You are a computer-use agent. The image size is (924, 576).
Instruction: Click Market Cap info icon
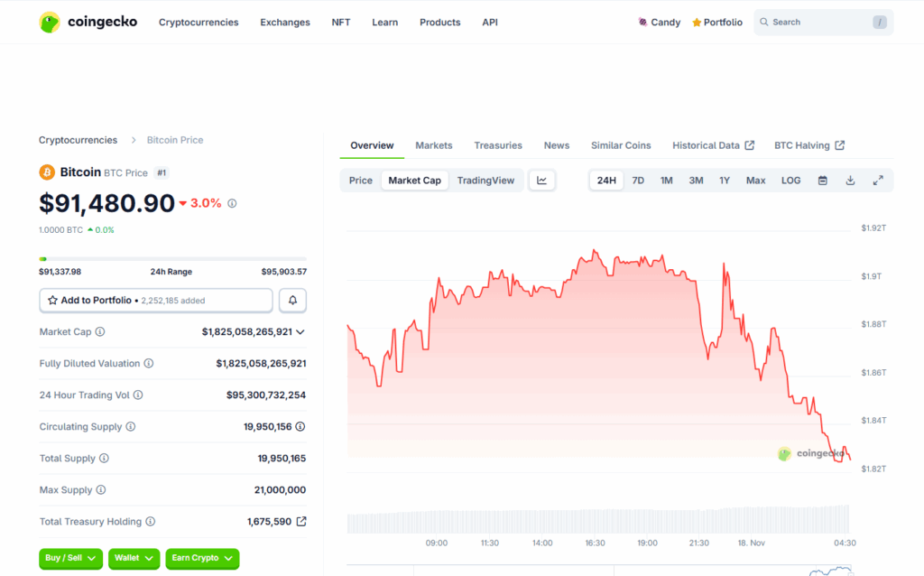(x=100, y=332)
